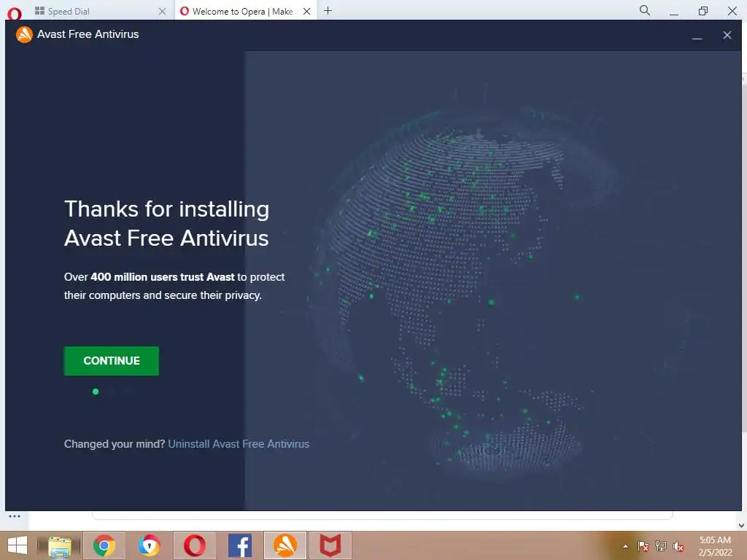Select the first green page indicator dot
Screen dimensions: 747x560
pyautogui.click(x=96, y=392)
